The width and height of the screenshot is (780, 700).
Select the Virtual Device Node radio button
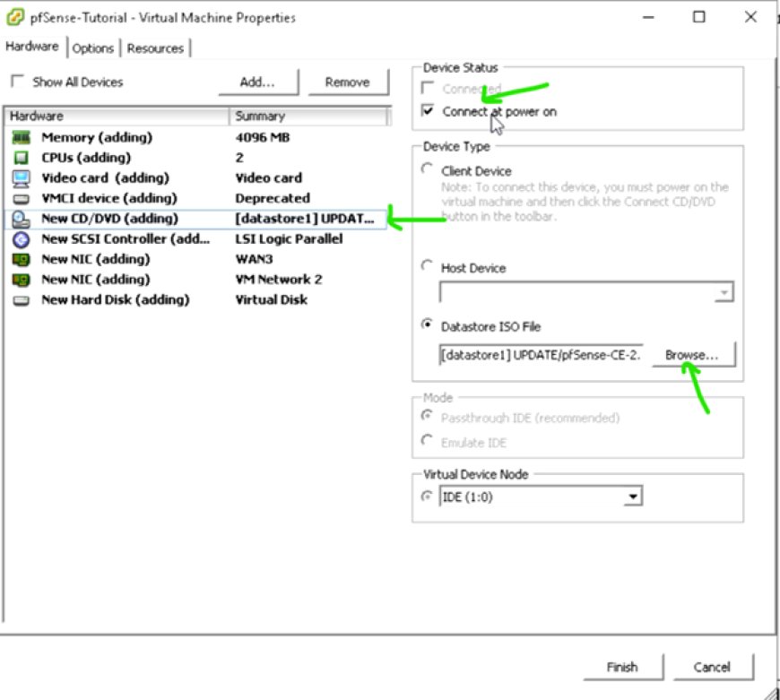coord(427,497)
